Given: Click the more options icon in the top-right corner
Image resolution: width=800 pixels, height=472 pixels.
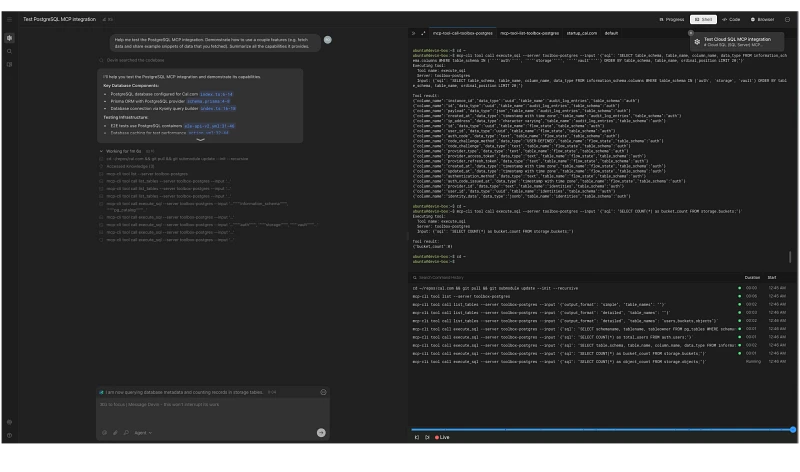Looking at the screenshot, I should pos(787,19).
